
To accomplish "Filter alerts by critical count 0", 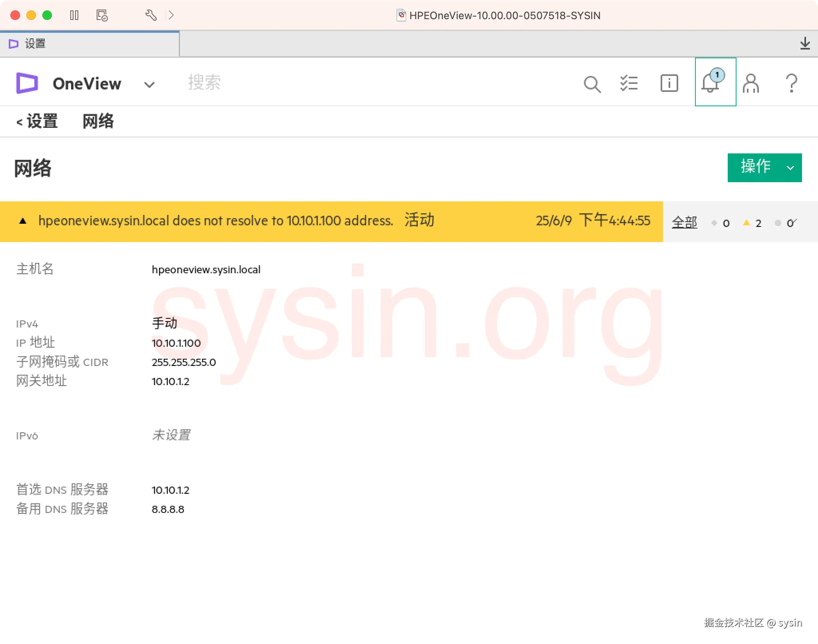I will [721, 223].
